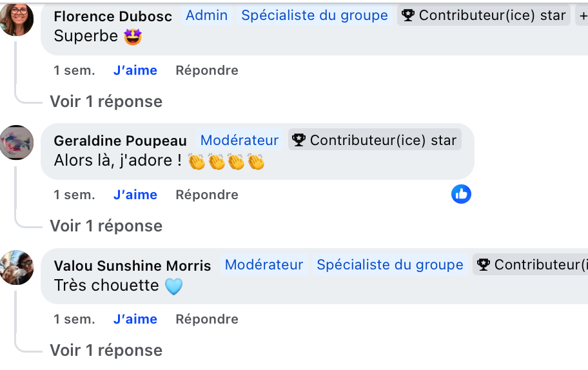
Task: Click the trophy icon on Florence's badge
Action: click(407, 15)
